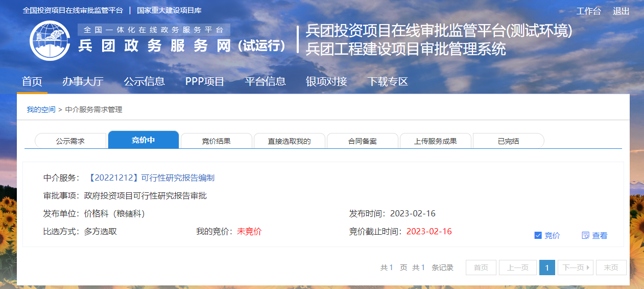Switch to the 公示需求 tab
Image resolution: width=644 pixels, height=289 pixels.
point(70,141)
